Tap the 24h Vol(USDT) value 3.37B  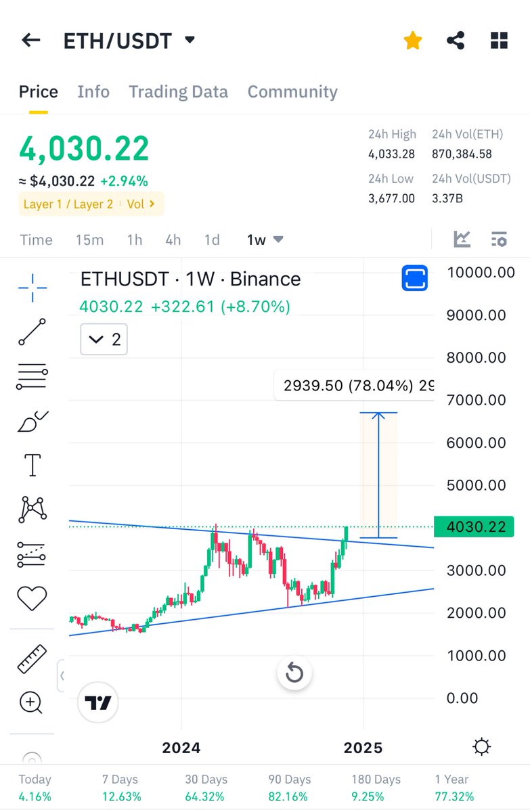(448, 198)
